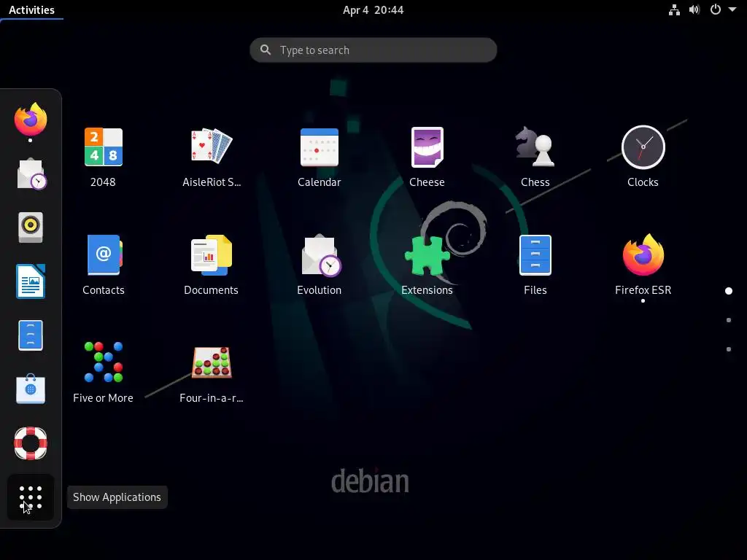Image resolution: width=747 pixels, height=560 pixels.
Task: Focus the Type to search field
Action: pos(373,50)
